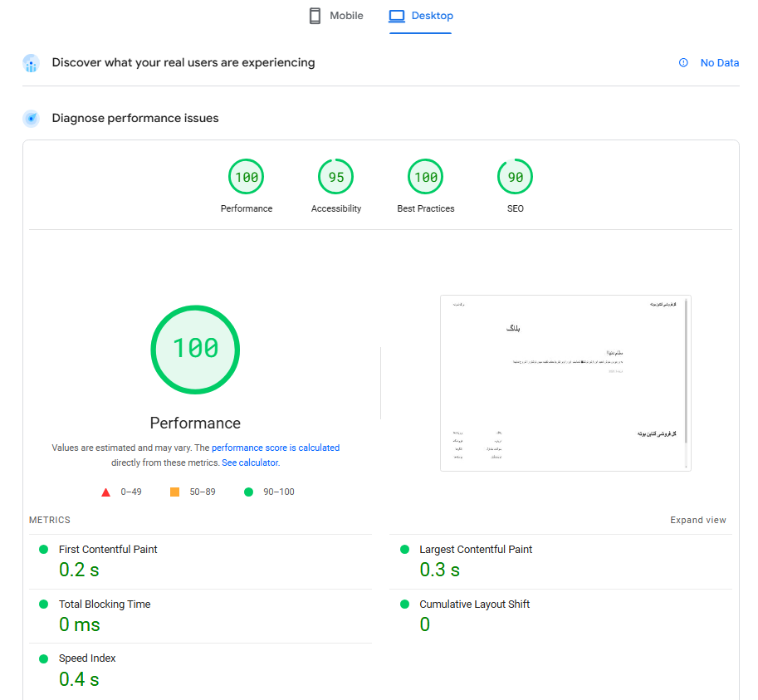758x700 pixels.
Task: Jump to Best Practices score gauge 100
Action: 425,176
